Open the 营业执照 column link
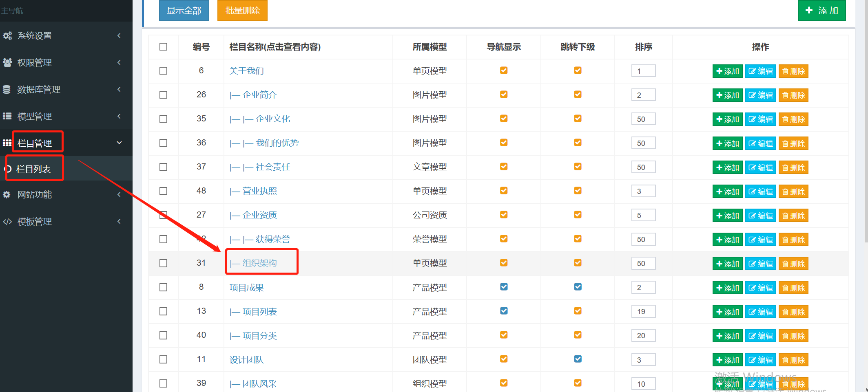Screen dimensions: 868x392 [253, 191]
